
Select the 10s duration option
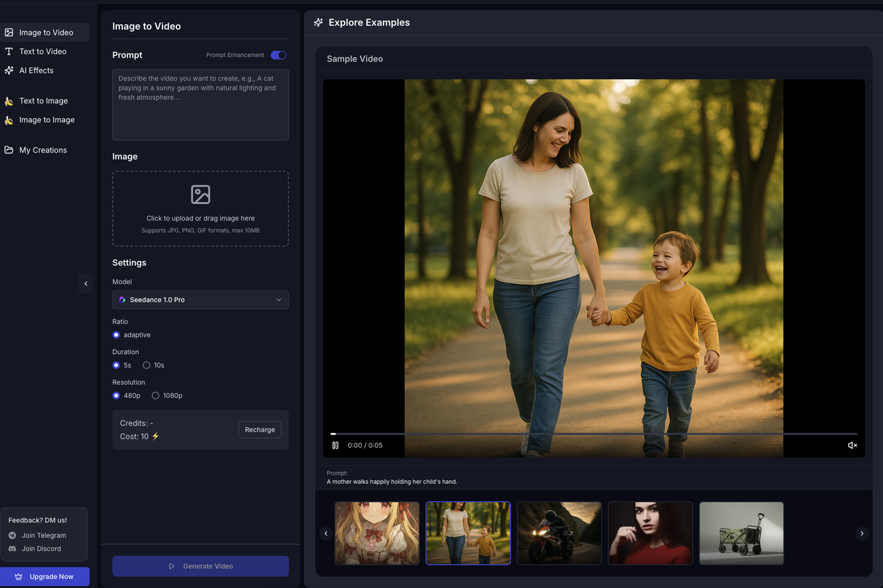(147, 365)
